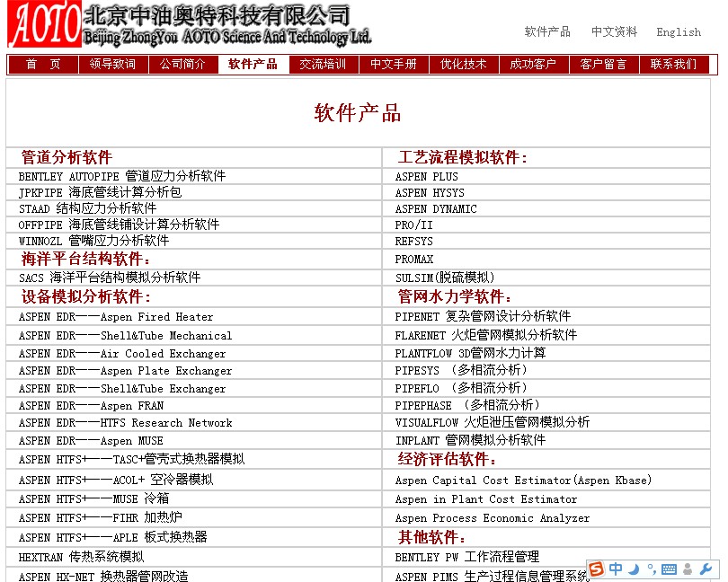Open ASPEN EDR Aspen Plate Exchanger
728x582 pixels.
point(125,371)
